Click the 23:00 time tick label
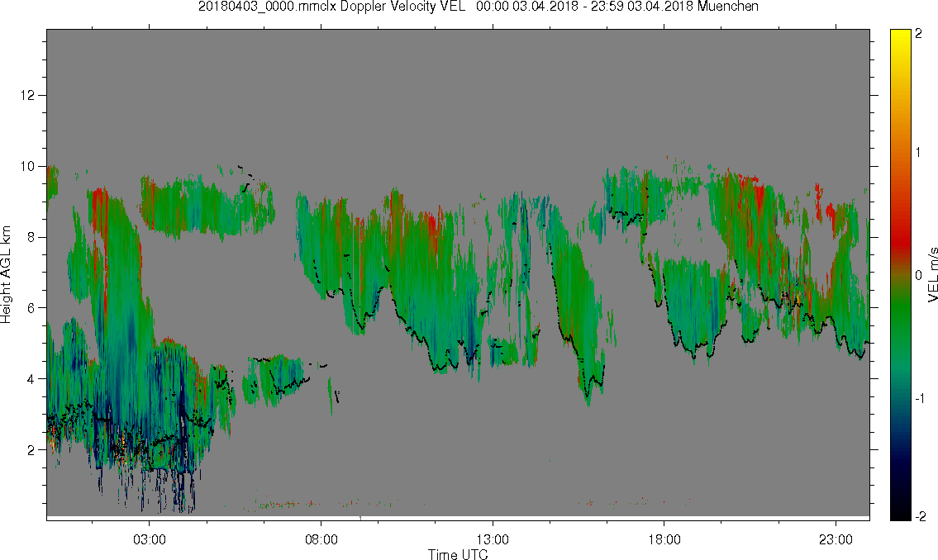The image size is (938, 560). coord(836,539)
